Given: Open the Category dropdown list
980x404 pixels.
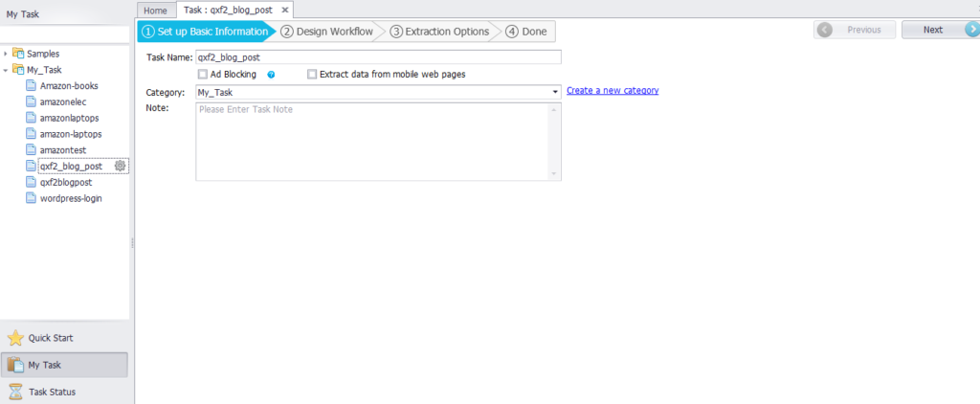Looking at the screenshot, I should pos(555,93).
